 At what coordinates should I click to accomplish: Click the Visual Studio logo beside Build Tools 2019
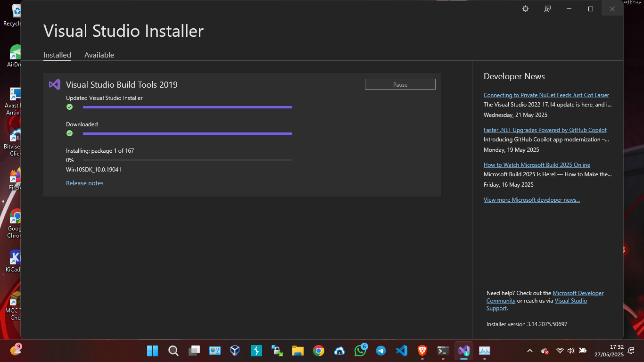[x=55, y=85]
